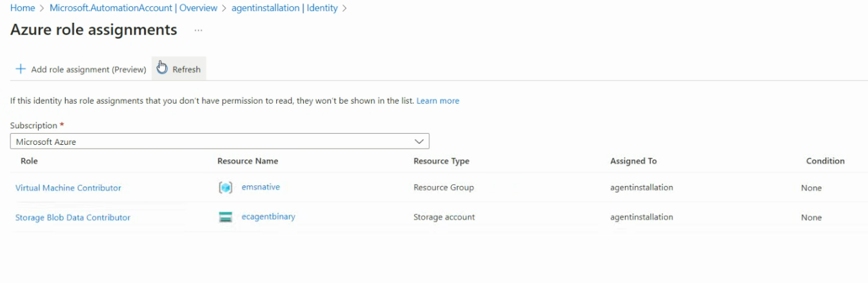The image size is (868, 283).
Task: Sort by the Resource Name column header
Action: coord(247,161)
